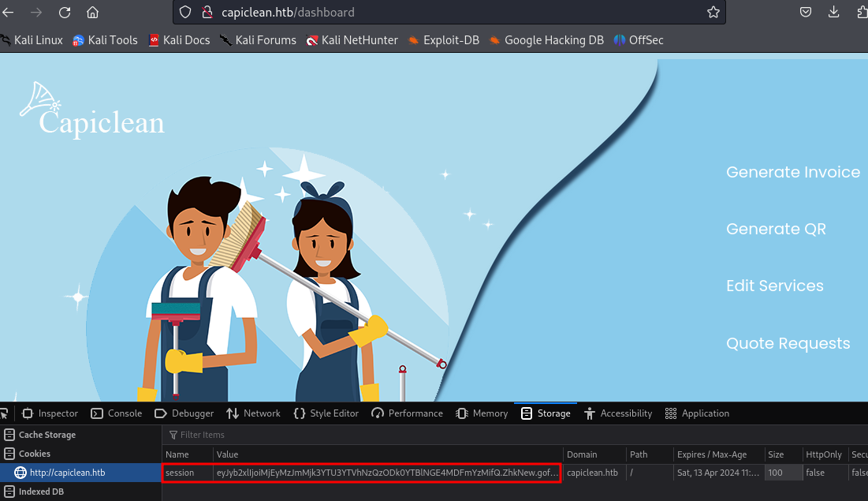Click Generate Invoice on the dashboard
The image size is (868, 501).
point(792,172)
